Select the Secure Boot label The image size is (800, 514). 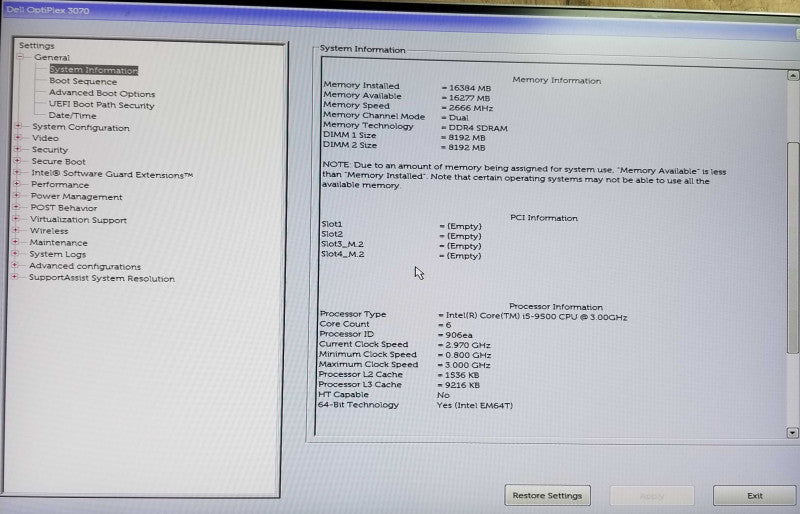point(58,162)
